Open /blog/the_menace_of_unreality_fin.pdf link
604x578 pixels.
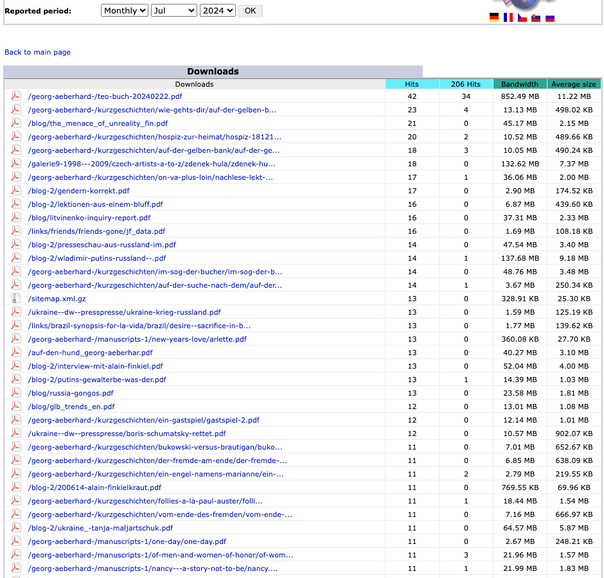click(98, 123)
